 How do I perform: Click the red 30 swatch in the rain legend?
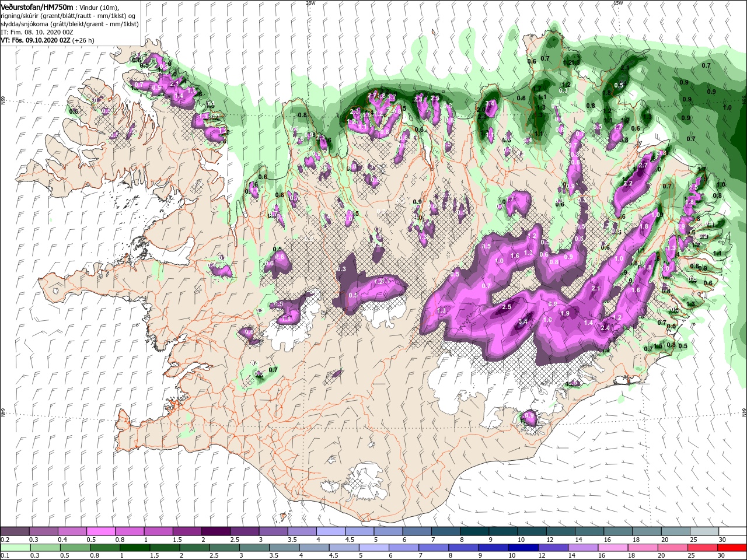point(732,547)
